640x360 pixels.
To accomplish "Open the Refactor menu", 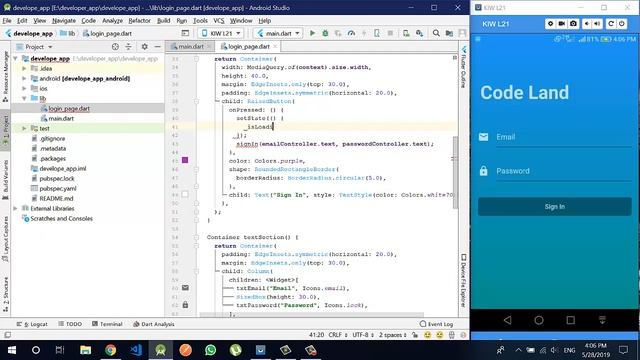I will click(139, 20).
